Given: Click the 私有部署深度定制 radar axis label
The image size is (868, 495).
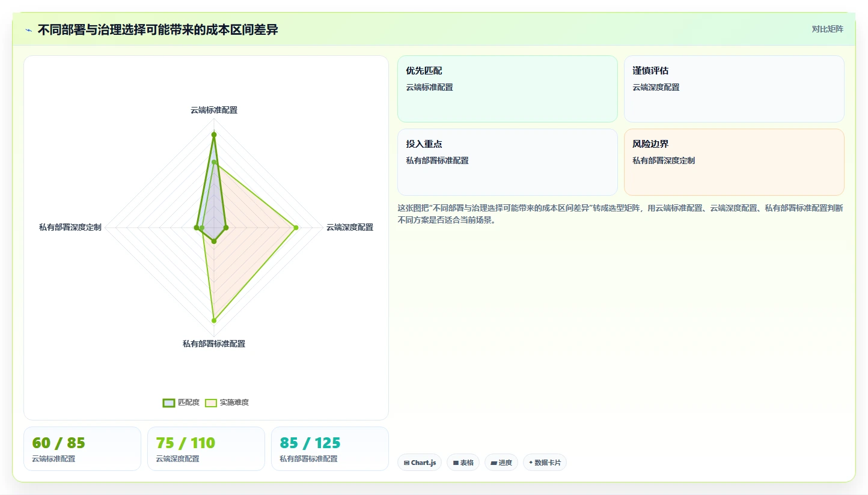Looking at the screenshot, I should 70,227.
